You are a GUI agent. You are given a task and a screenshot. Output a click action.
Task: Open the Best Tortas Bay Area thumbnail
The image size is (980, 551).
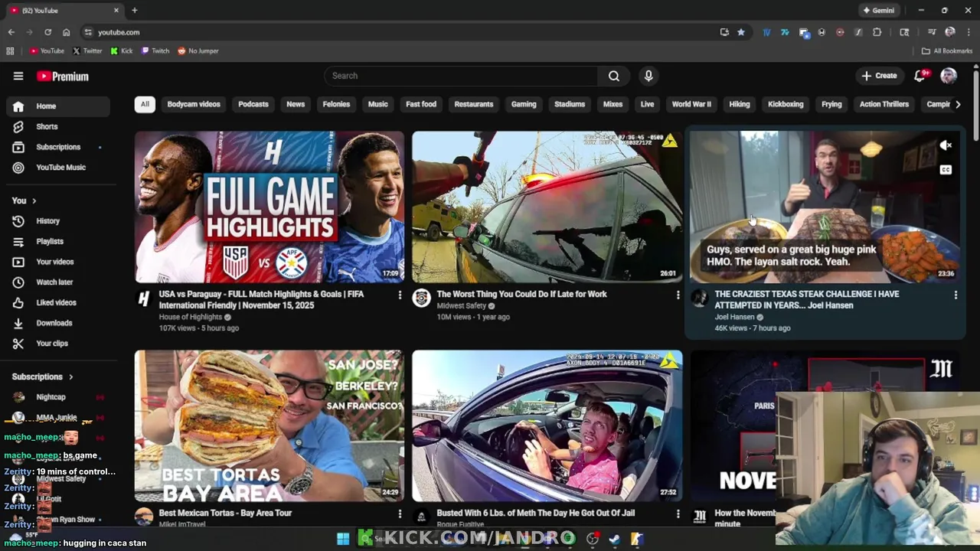pos(269,425)
